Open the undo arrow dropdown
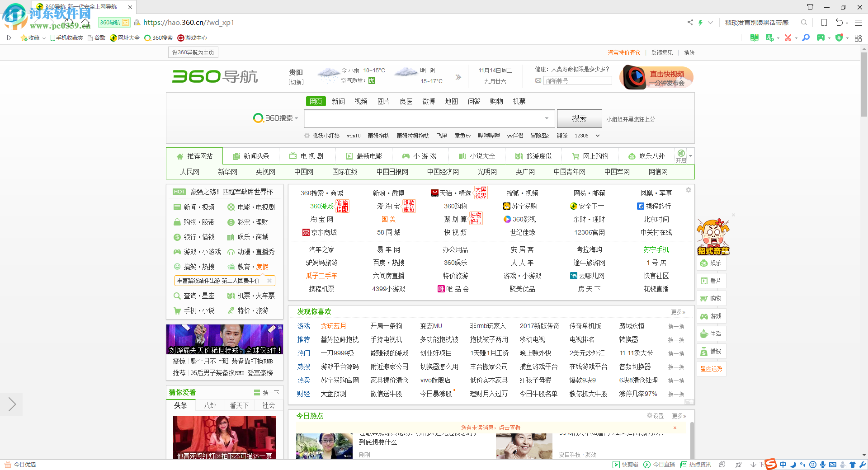The width and height of the screenshot is (868, 470). pos(847,23)
